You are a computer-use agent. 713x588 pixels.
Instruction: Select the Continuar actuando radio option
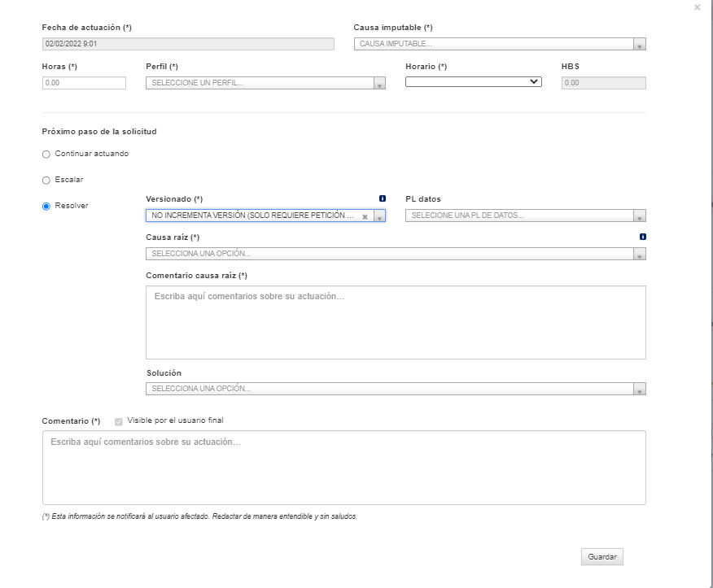pyautogui.click(x=46, y=155)
